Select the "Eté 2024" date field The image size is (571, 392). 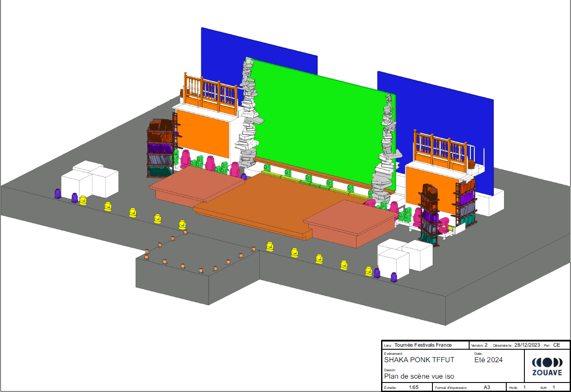[488, 360]
